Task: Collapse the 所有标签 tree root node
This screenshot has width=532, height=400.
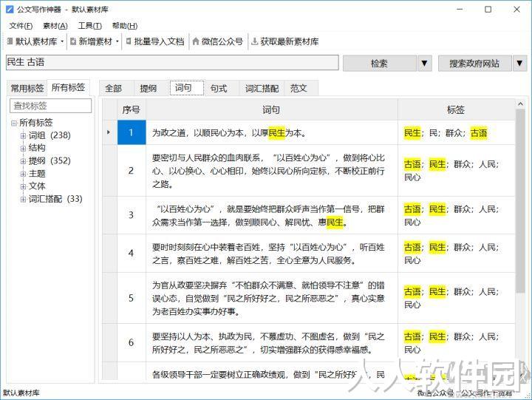Action: [x=14, y=123]
